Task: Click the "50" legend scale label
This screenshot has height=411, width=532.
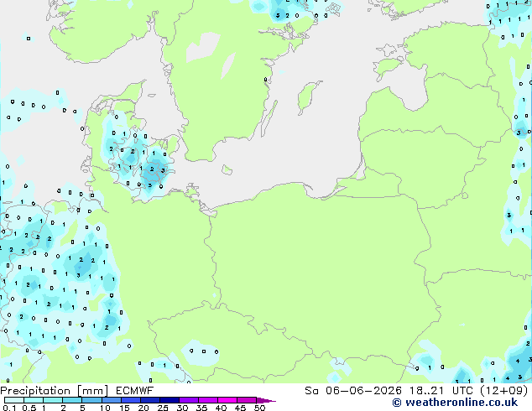Action: (259, 408)
